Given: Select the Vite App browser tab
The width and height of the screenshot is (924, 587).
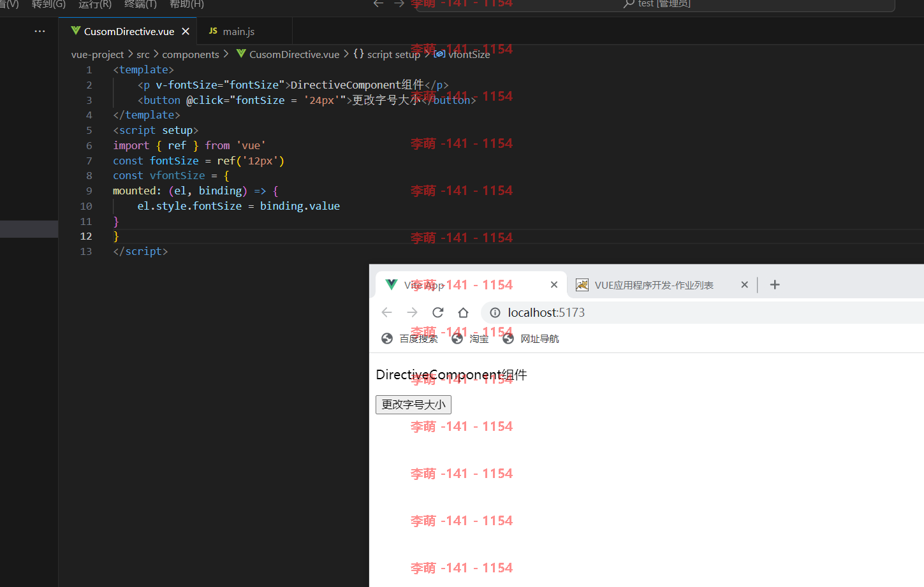Looking at the screenshot, I should point(471,285).
